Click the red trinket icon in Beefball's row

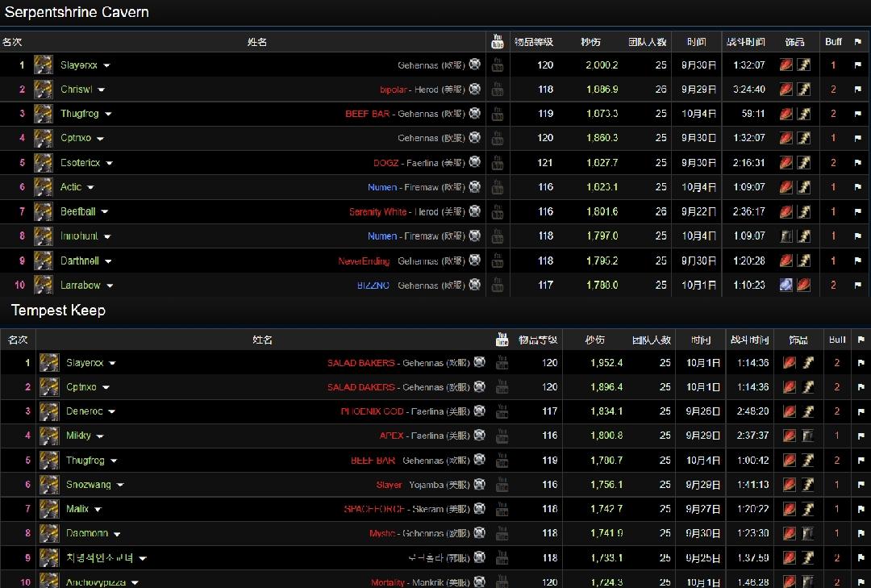[x=786, y=212]
